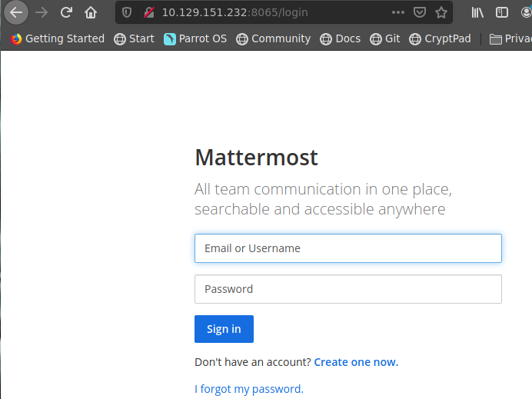
Task: Open the Parrot OS bookmark
Action: [195, 38]
